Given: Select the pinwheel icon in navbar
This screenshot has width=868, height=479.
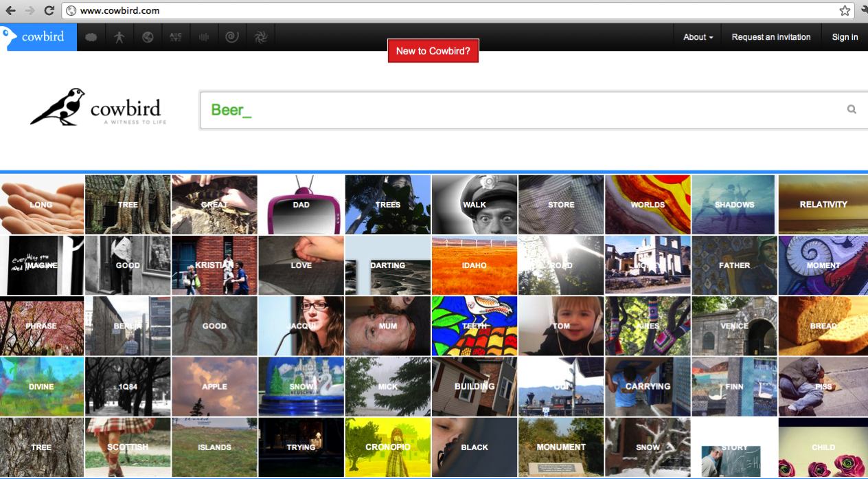Looking at the screenshot, I should pos(260,37).
